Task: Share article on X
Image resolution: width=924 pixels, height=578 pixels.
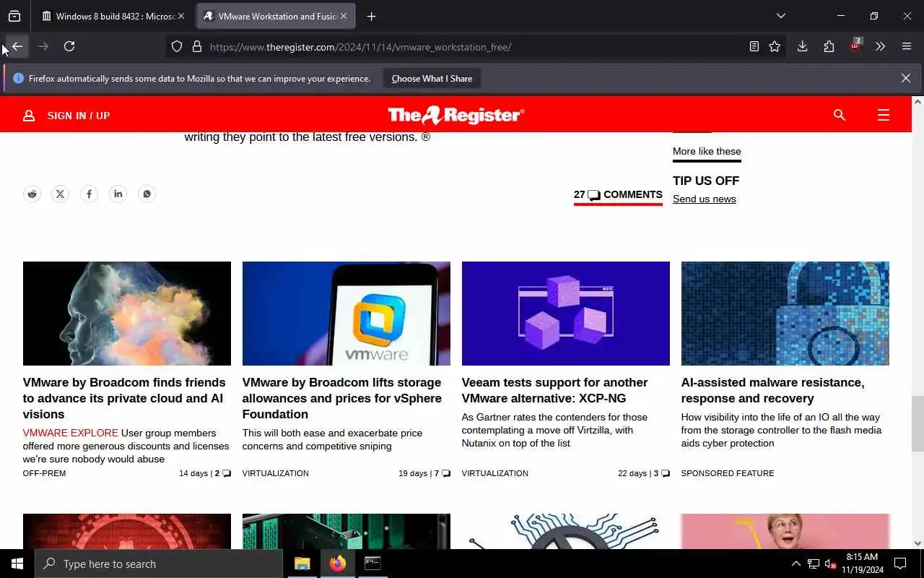Action: (x=61, y=194)
